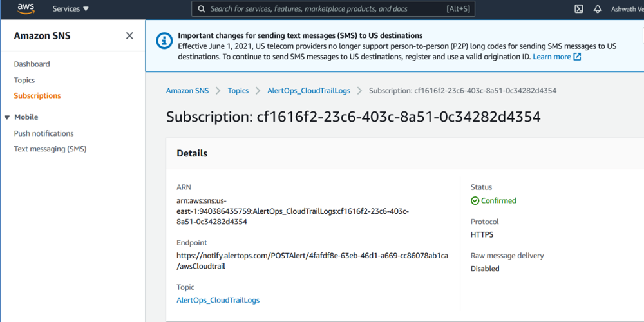The height and width of the screenshot is (322, 644).
Task: Open the AlertOps_CloudTrailLogs topic link under Topic
Action: 218,300
